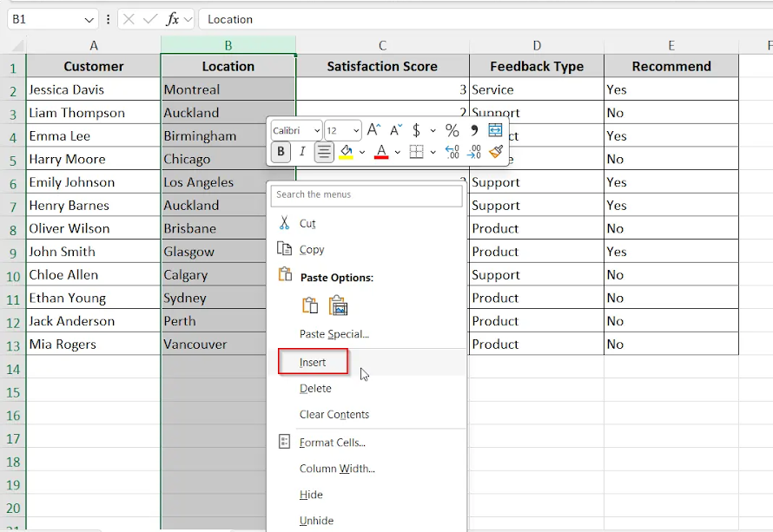
Task: Open the font size 12 dropdown
Action: 356,131
